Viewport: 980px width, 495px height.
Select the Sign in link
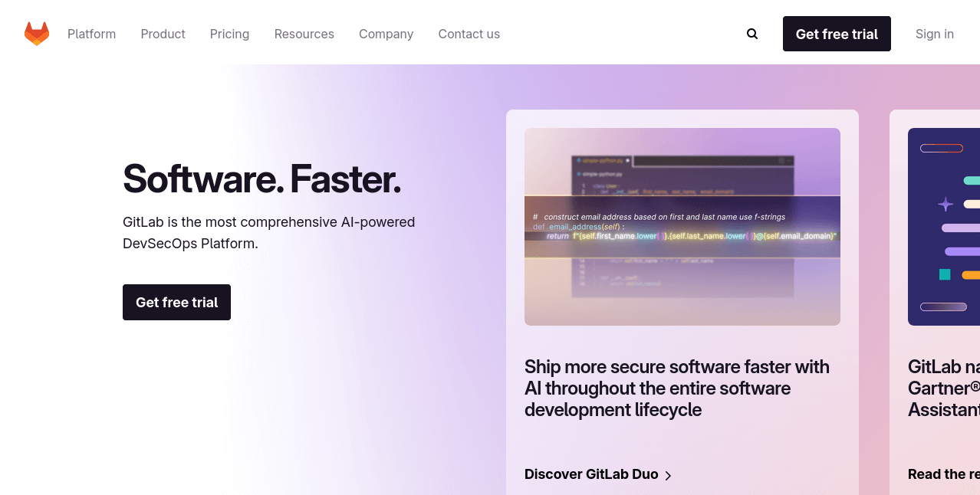pyautogui.click(x=934, y=34)
